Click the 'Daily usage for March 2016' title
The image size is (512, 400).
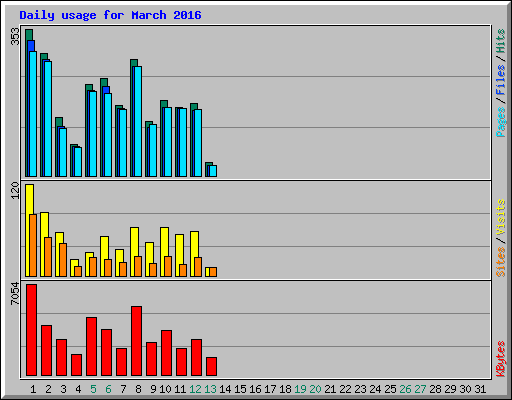110,15
